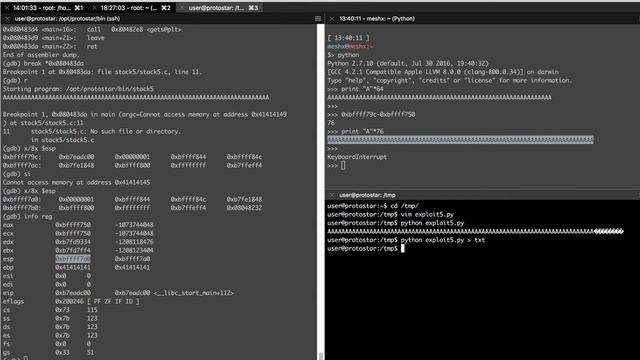Close the user@protostar /tmp pane
This screenshot has height=360, width=640.
coord(332,195)
